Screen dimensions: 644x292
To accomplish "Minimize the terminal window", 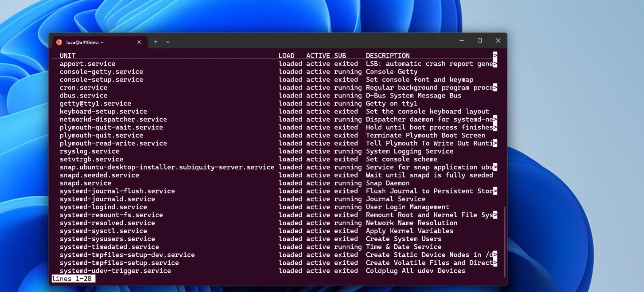I will point(461,41).
